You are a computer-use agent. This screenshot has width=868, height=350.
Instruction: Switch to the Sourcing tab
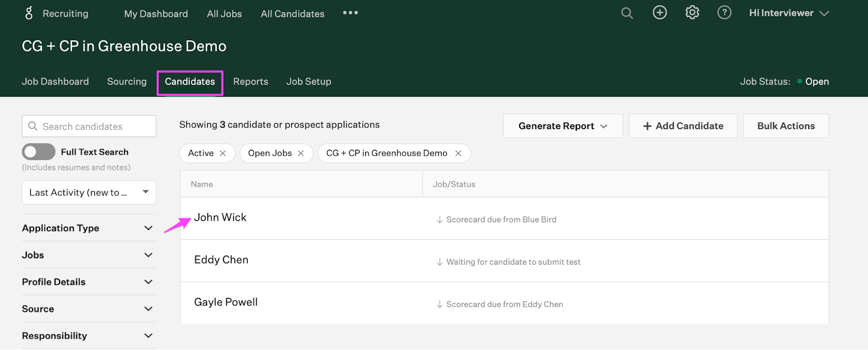tap(127, 81)
